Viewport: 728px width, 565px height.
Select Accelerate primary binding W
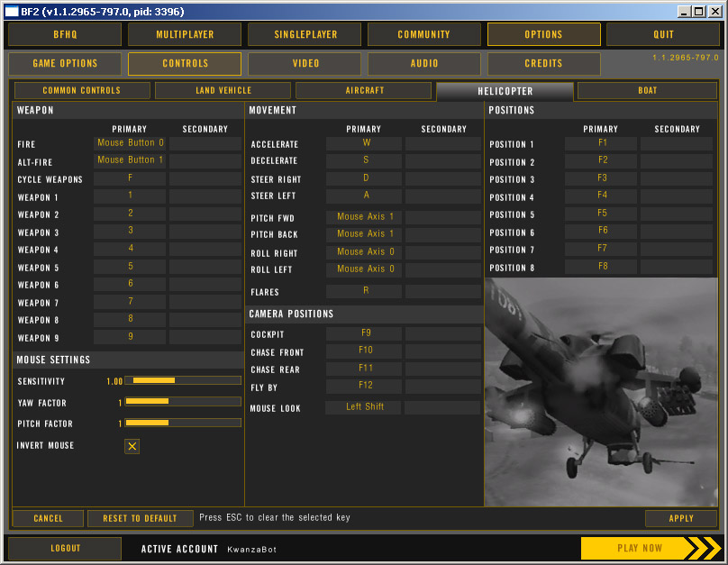tap(364, 143)
